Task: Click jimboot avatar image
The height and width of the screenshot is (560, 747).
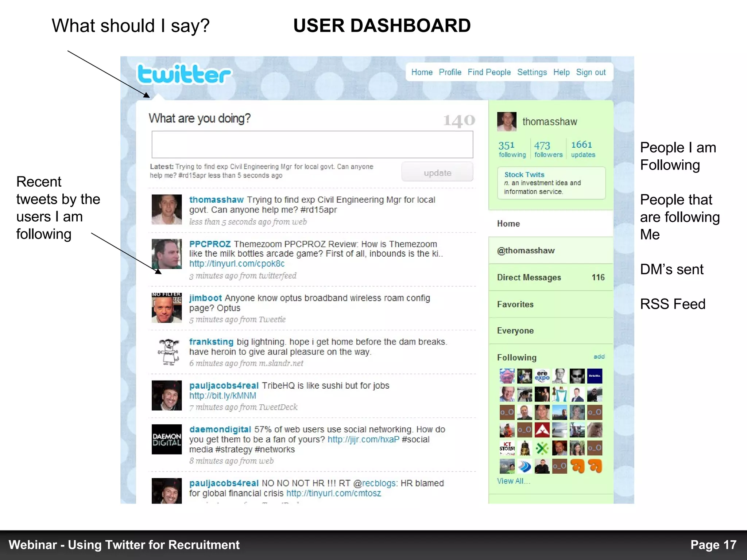Action: 167,307
